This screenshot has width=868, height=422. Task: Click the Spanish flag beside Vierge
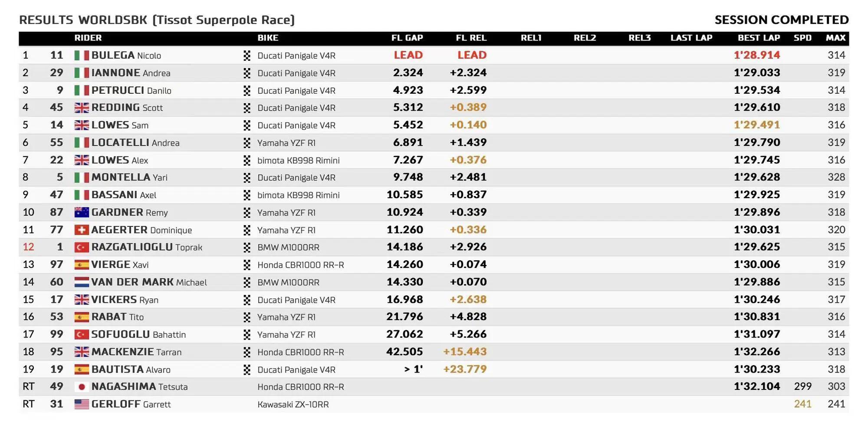(x=82, y=265)
